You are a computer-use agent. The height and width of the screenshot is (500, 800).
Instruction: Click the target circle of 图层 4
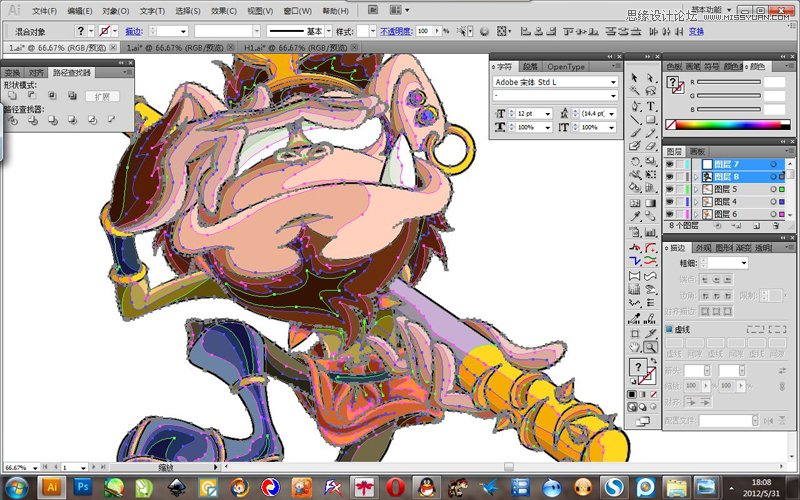coord(773,202)
